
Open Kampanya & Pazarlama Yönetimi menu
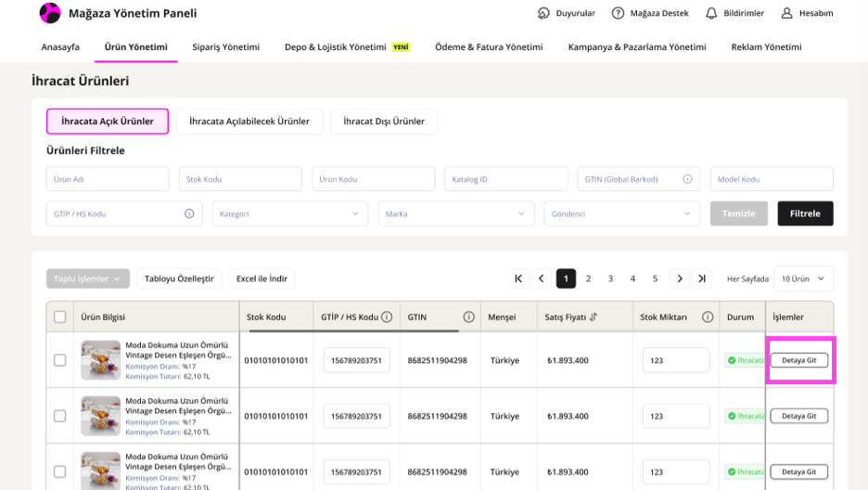[x=637, y=47]
